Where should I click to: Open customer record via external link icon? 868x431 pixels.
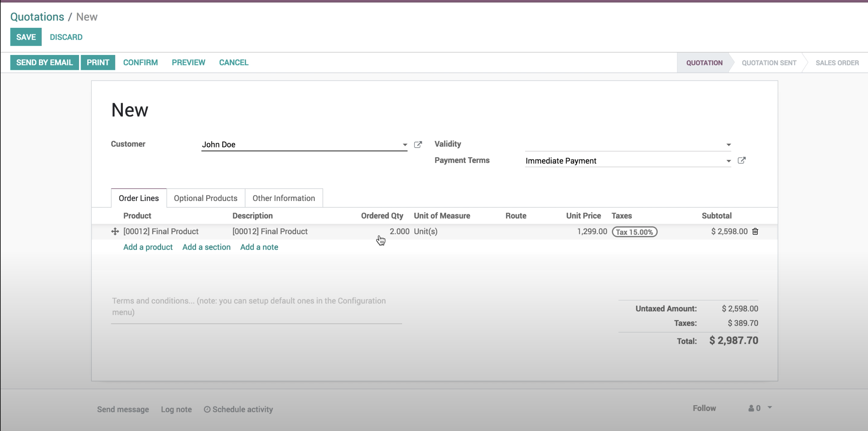click(x=418, y=144)
